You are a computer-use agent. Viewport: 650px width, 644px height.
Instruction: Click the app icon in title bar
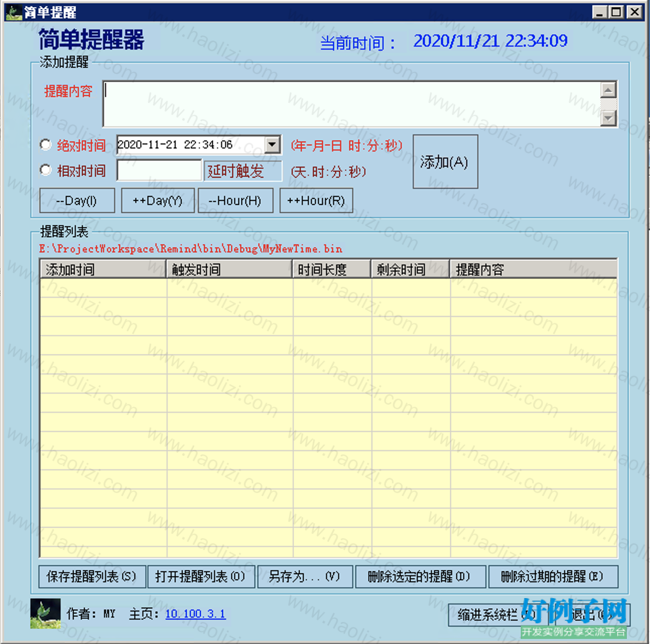pos(14,12)
